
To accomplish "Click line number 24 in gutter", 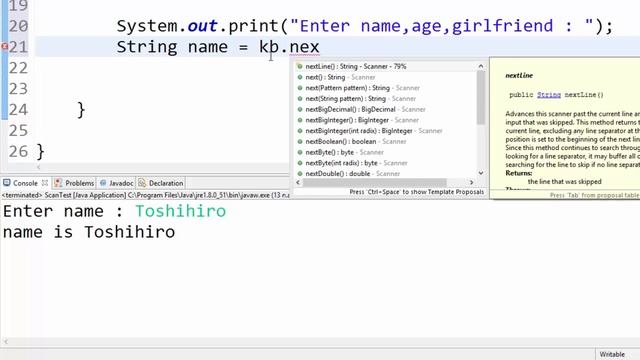I will [x=18, y=110].
